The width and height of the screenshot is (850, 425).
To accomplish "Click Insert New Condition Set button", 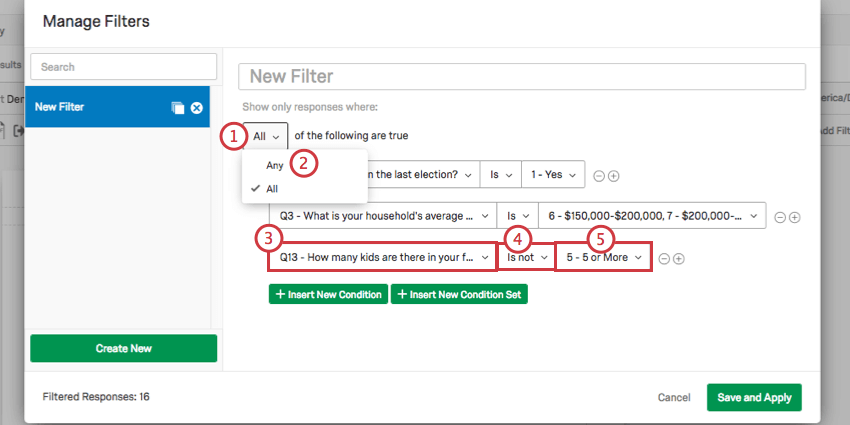I will click(x=459, y=294).
